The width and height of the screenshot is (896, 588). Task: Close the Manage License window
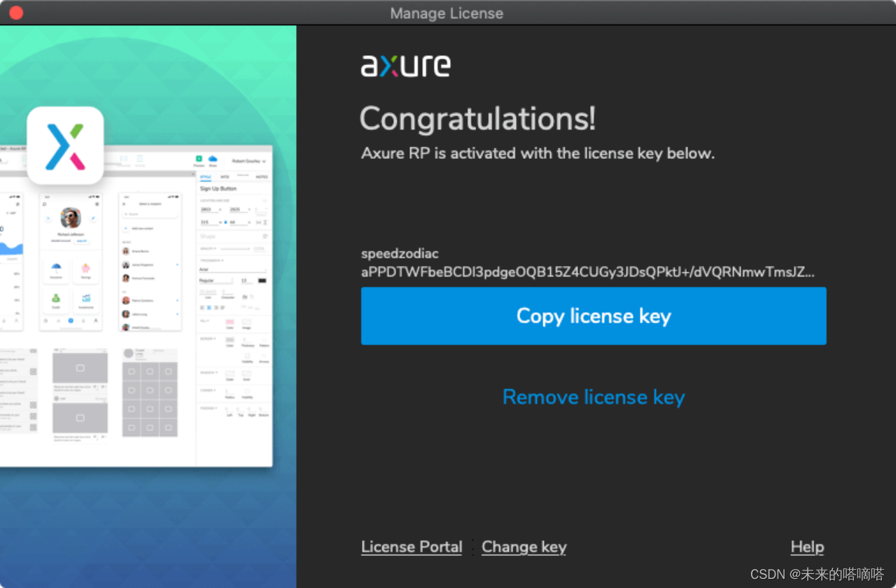tap(15, 13)
